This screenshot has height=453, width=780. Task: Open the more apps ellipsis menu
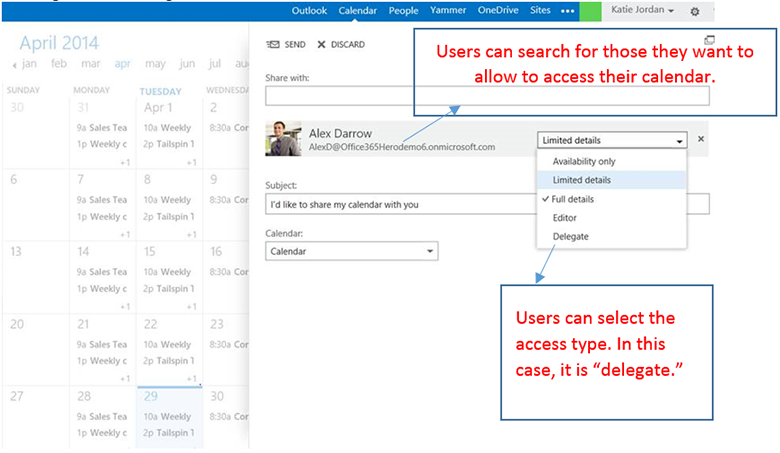click(568, 11)
